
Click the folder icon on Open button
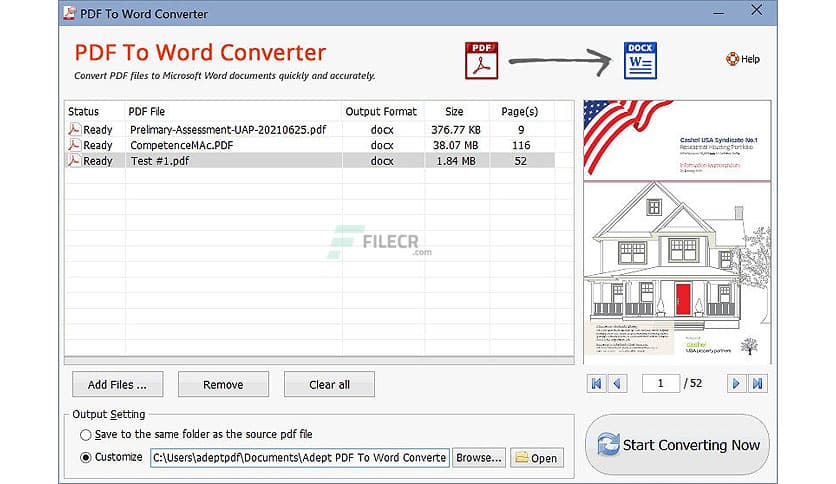(521, 457)
